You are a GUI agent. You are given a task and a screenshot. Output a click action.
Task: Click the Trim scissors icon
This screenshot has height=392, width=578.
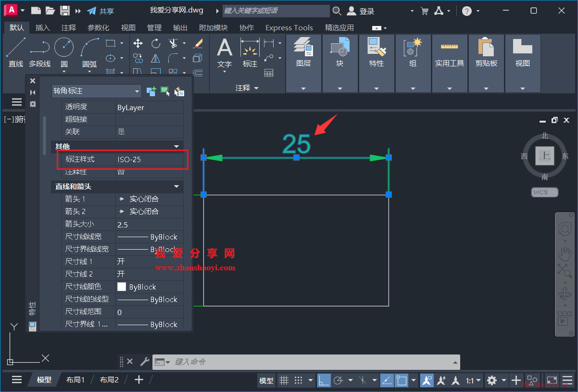point(173,43)
